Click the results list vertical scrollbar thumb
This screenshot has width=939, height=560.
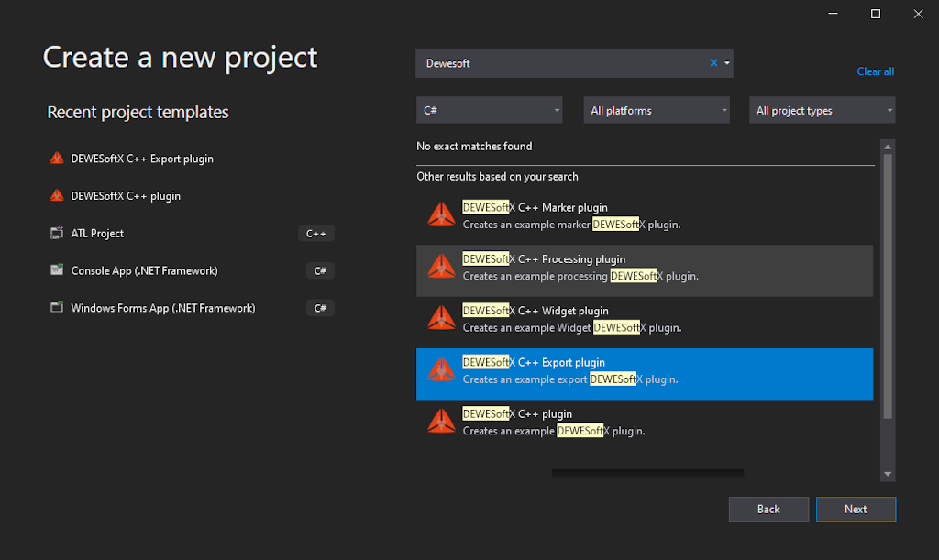pos(888,286)
